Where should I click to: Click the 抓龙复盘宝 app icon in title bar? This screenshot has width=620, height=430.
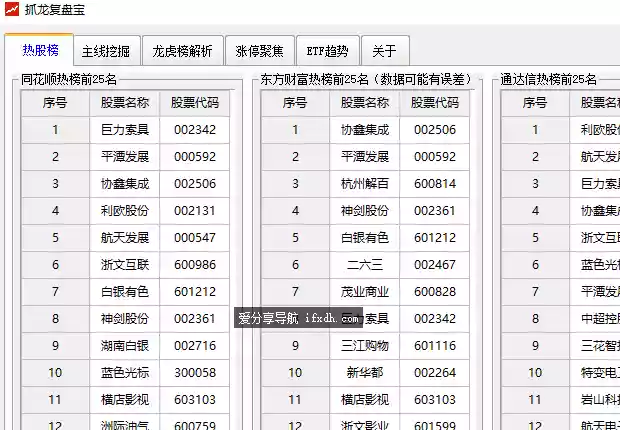pyautogui.click(x=11, y=9)
